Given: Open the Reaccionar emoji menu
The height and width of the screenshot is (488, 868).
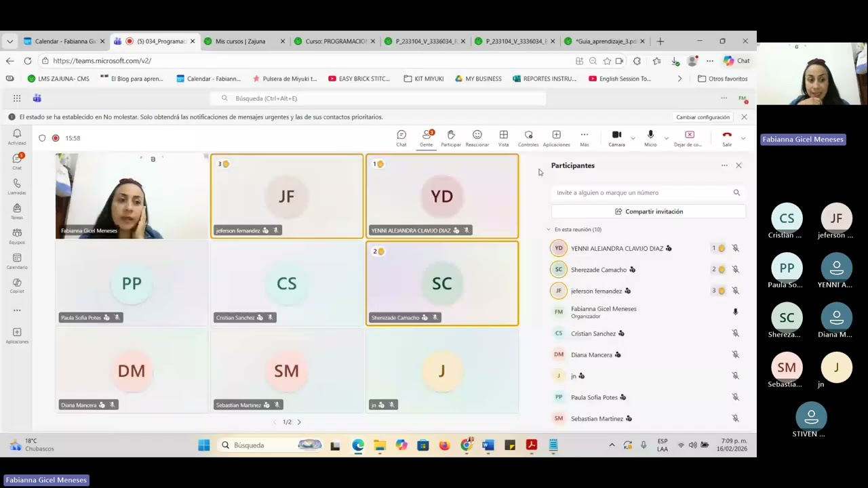Looking at the screenshot, I should click(x=477, y=138).
